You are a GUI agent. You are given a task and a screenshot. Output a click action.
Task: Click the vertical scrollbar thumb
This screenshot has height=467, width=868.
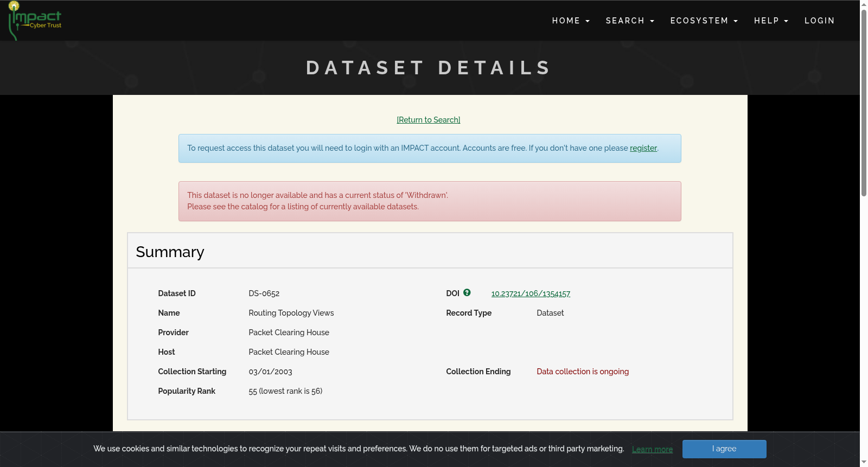(x=864, y=102)
